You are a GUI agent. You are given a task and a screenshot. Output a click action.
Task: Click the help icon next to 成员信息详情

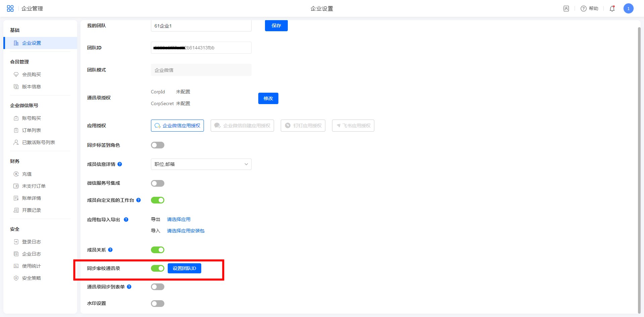click(x=120, y=164)
